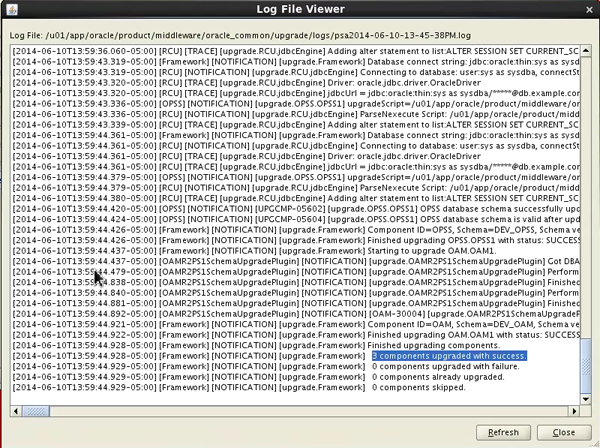Click the vertical scrollbar thumb
Viewport: 600px width, 448px height.
tap(586, 366)
